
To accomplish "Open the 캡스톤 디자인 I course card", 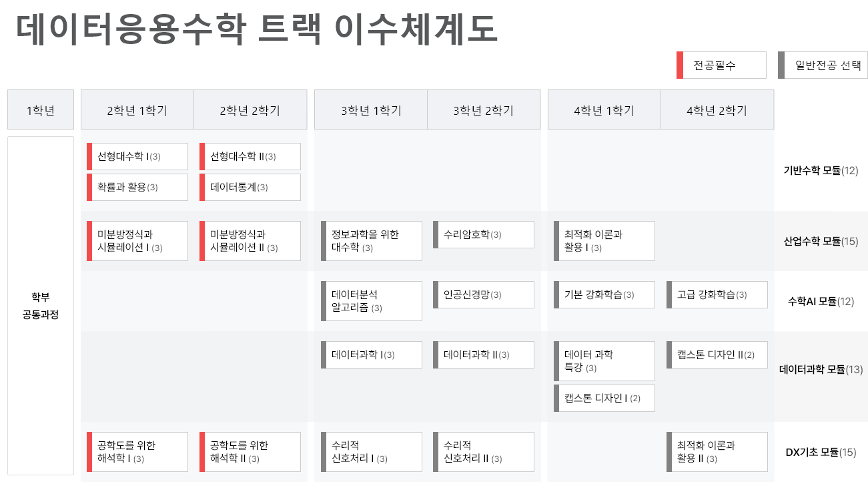I will (x=604, y=398).
